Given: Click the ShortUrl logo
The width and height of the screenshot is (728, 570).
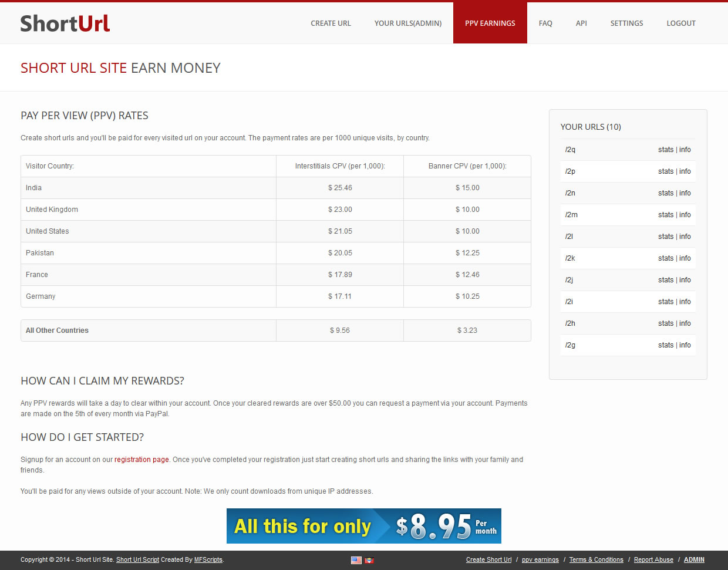Looking at the screenshot, I should click(x=65, y=23).
